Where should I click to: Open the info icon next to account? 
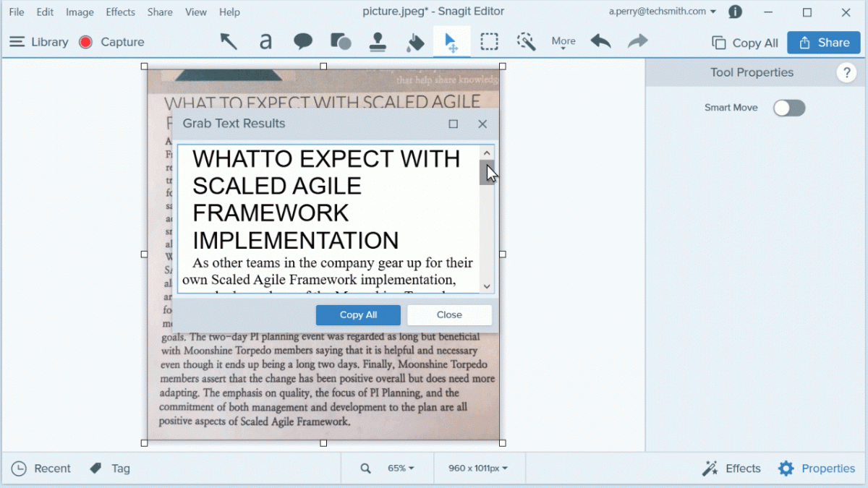click(x=735, y=12)
